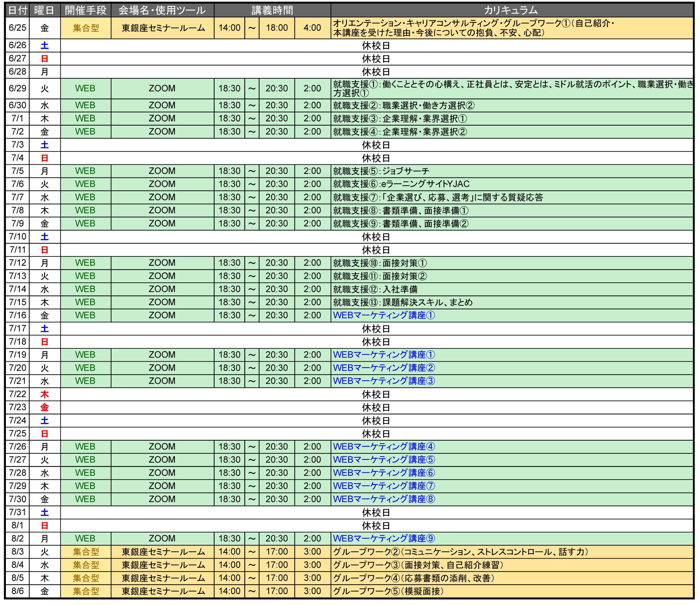Open WEBマーケティング講座⑤ link

tap(384, 460)
